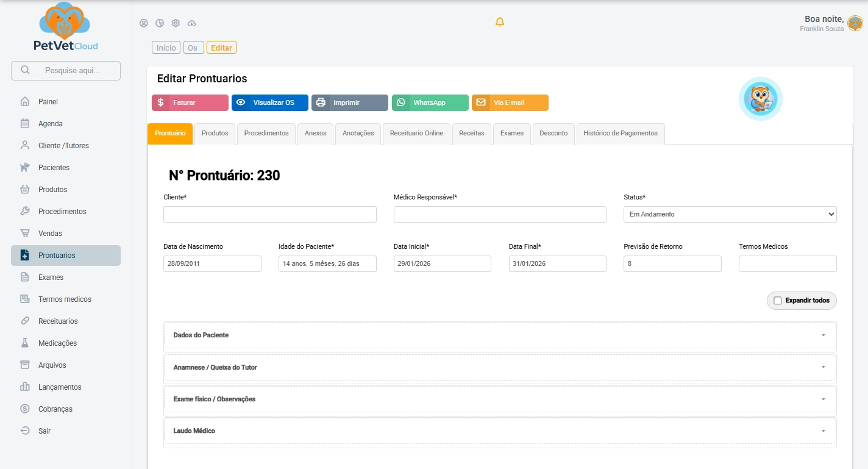Viewport: 868px width, 469px height.
Task: Click the Franklin Souza user avatar
Action: coord(855,24)
